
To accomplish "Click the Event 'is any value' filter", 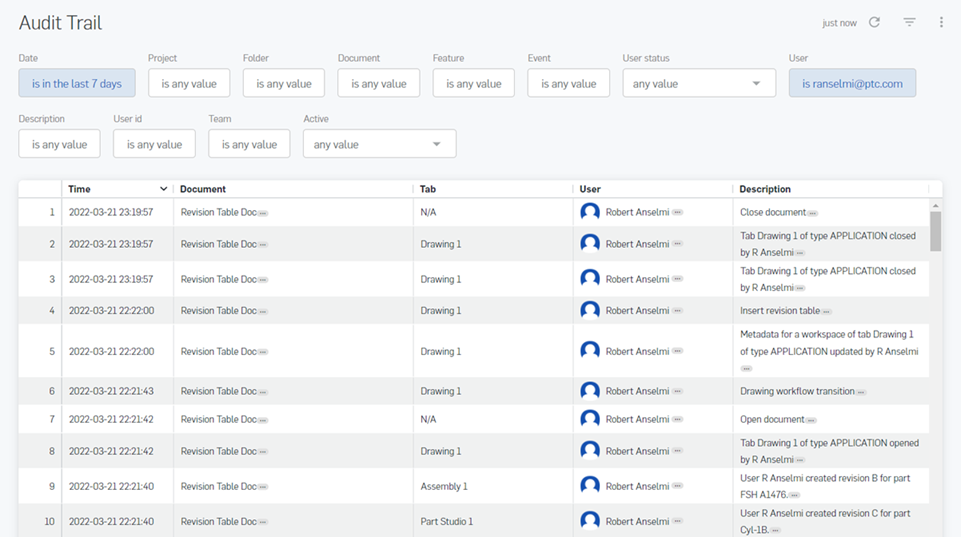I will pos(568,84).
